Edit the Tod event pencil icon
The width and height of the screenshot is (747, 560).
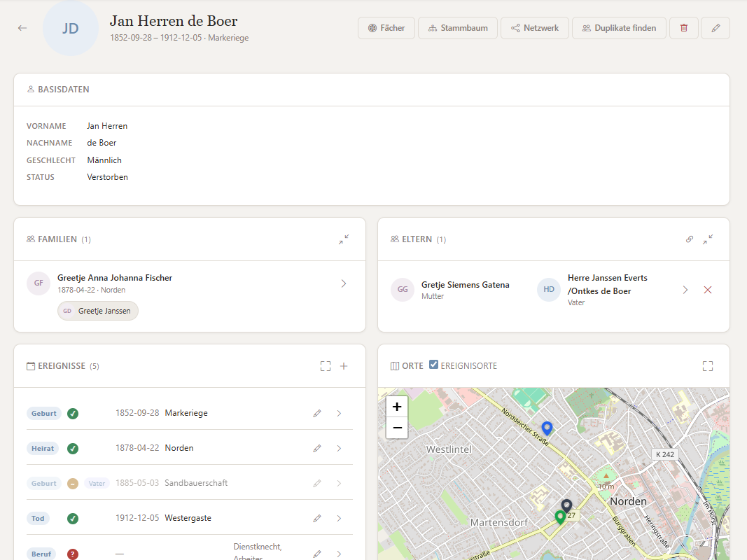tap(317, 518)
